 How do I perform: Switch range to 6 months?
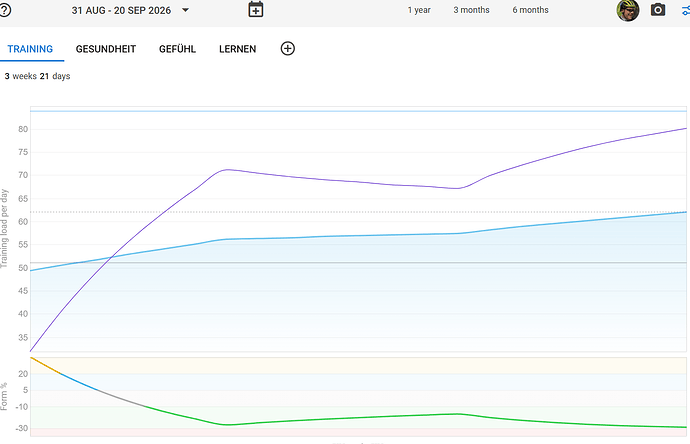[x=530, y=10]
